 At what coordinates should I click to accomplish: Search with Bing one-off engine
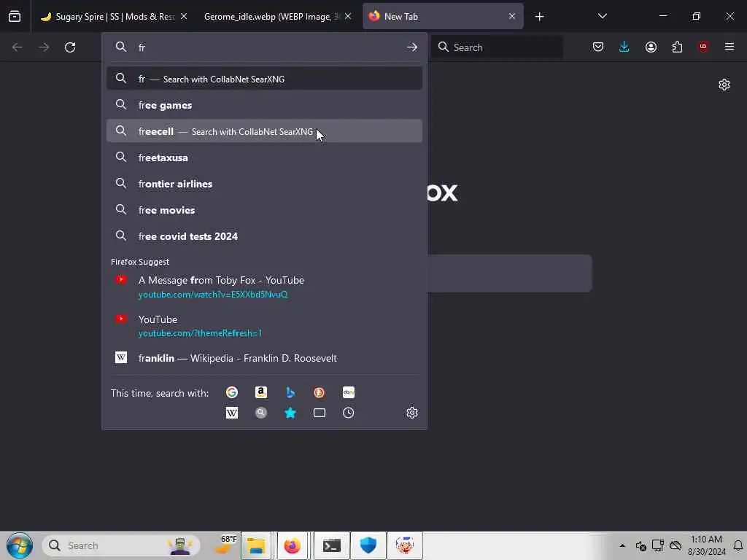click(x=290, y=392)
